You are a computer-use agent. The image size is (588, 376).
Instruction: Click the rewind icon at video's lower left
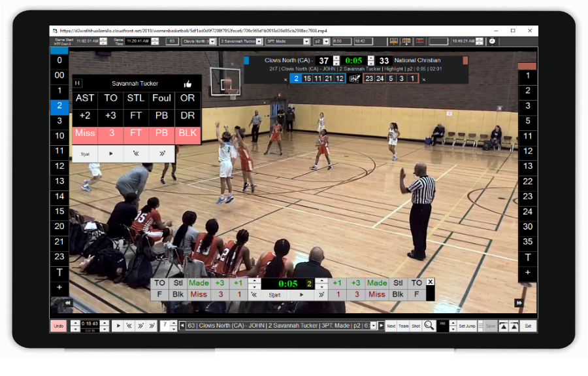pyautogui.click(x=67, y=303)
